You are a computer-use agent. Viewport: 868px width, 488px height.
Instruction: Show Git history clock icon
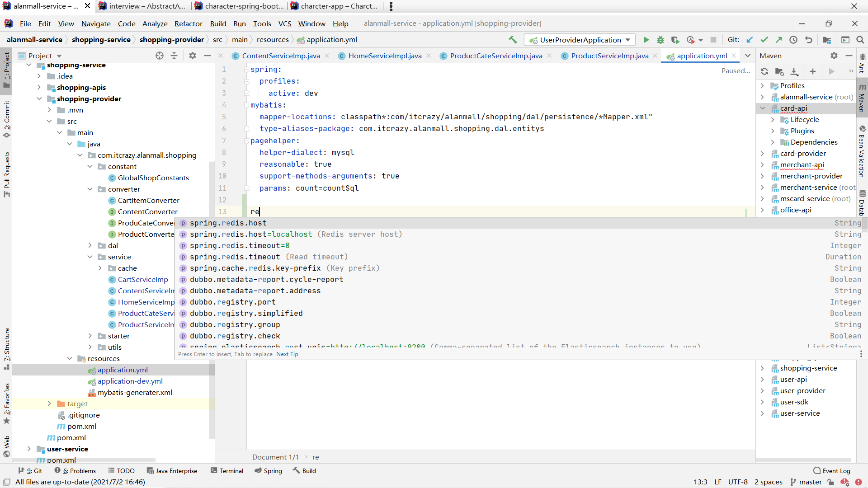[793, 40]
